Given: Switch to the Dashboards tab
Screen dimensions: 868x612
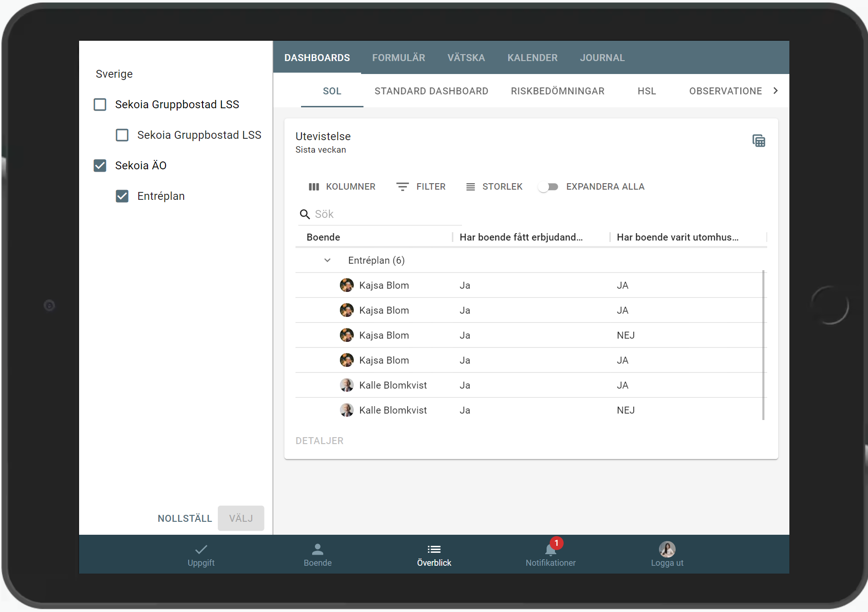Looking at the screenshot, I should coord(317,58).
